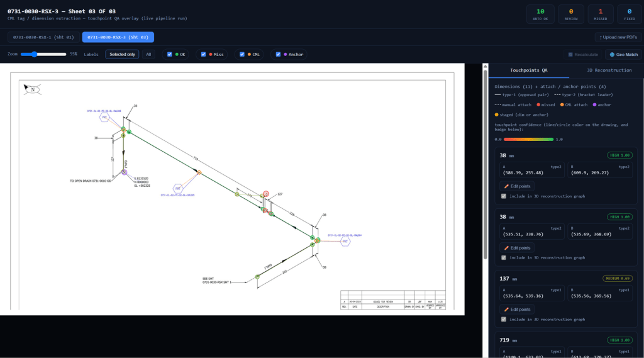Click HIGH 1.00 badge of 719 mm
Image resolution: width=644 pixels, height=358 pixels.
(619, 340)
